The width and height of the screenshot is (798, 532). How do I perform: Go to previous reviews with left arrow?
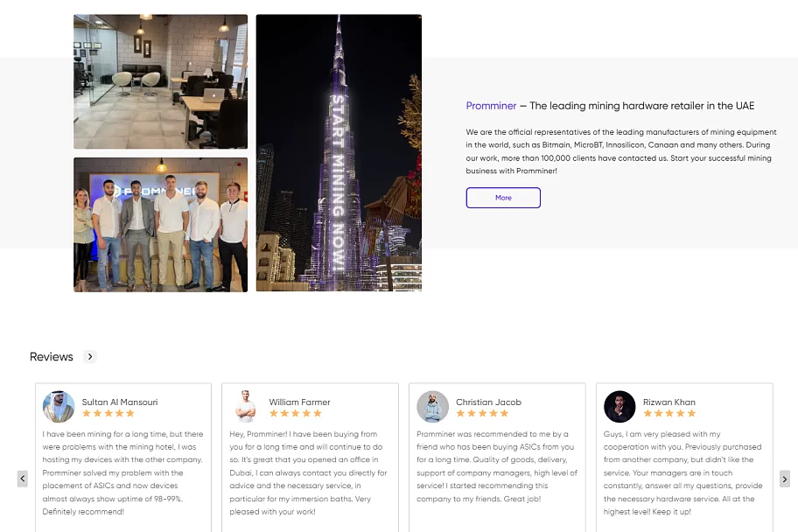click(23, 479)
